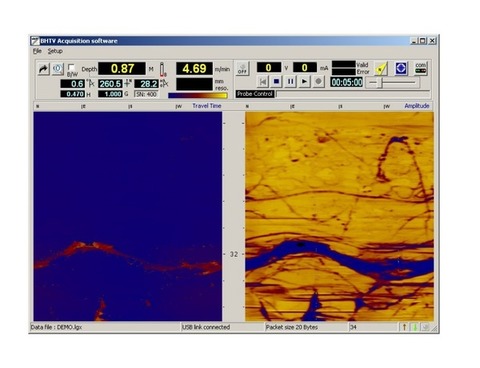Click the probe power OFF button
Image resolution: width=480 pixels, height=368 pixels.
(242, 69)
